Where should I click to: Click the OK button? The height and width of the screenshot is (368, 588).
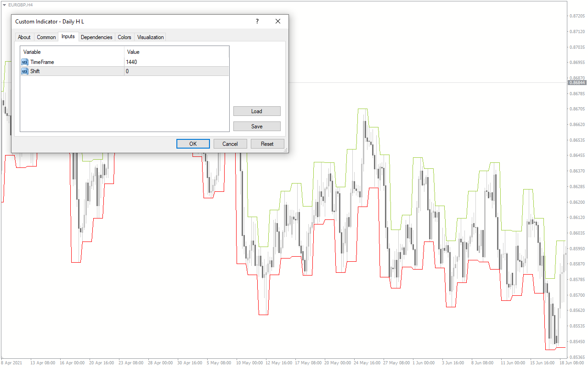tap(193, 144)
